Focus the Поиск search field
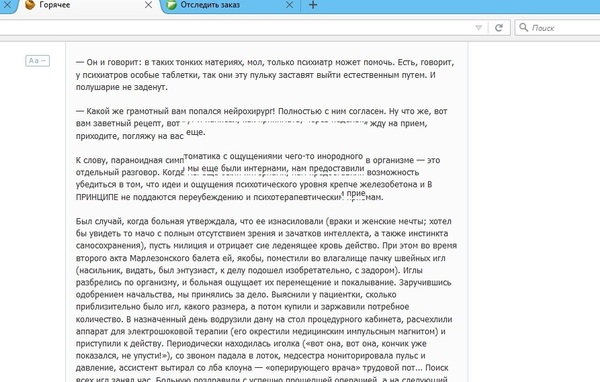This screenshot has height=382, width=600. point(558,28)
